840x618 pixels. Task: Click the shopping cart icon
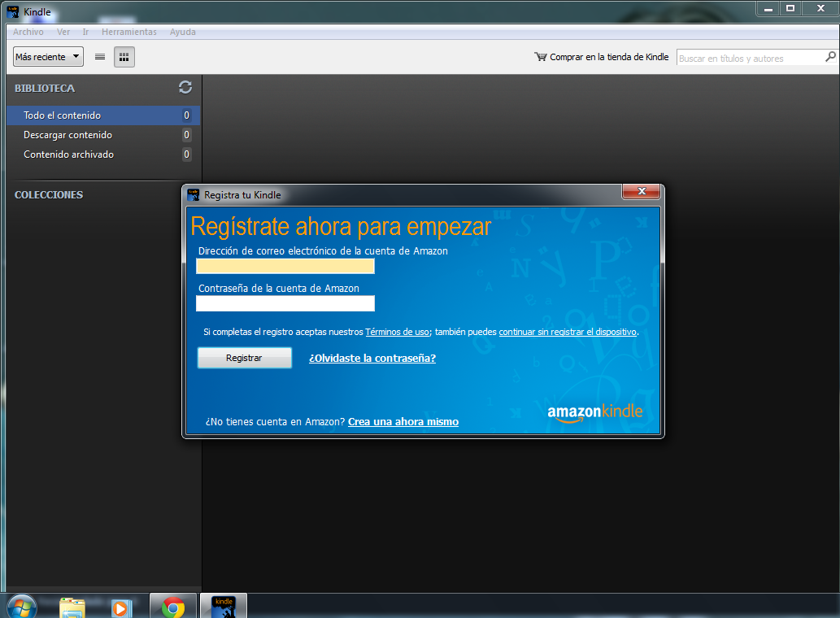tap(541, 57)
